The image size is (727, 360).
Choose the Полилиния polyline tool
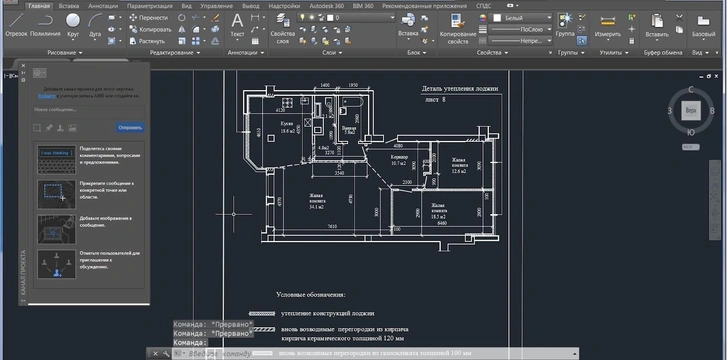[45, 25]
